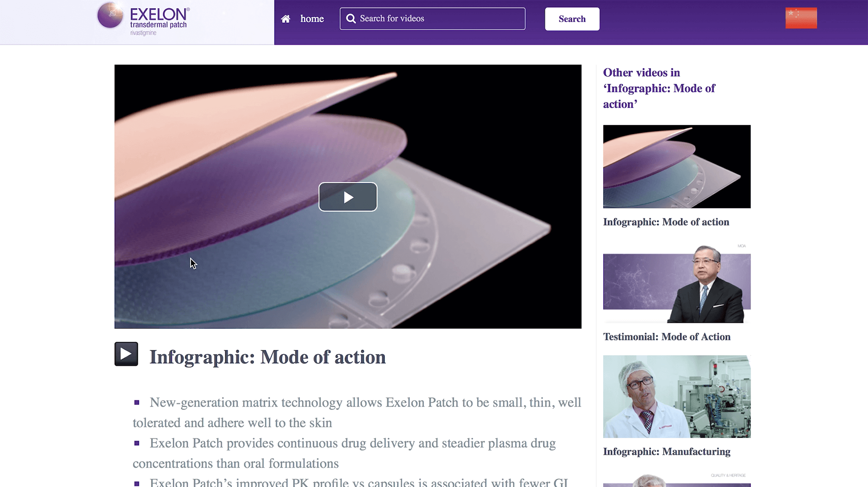Screen dimensions: 868x487
Task: Play the main video with center play button
Action: pos(348,197)
